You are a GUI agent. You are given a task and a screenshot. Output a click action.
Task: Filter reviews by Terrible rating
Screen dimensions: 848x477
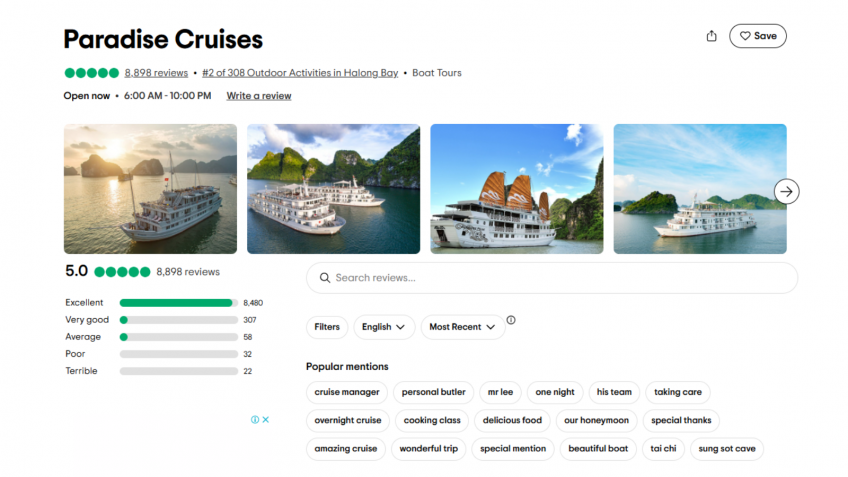176,371
